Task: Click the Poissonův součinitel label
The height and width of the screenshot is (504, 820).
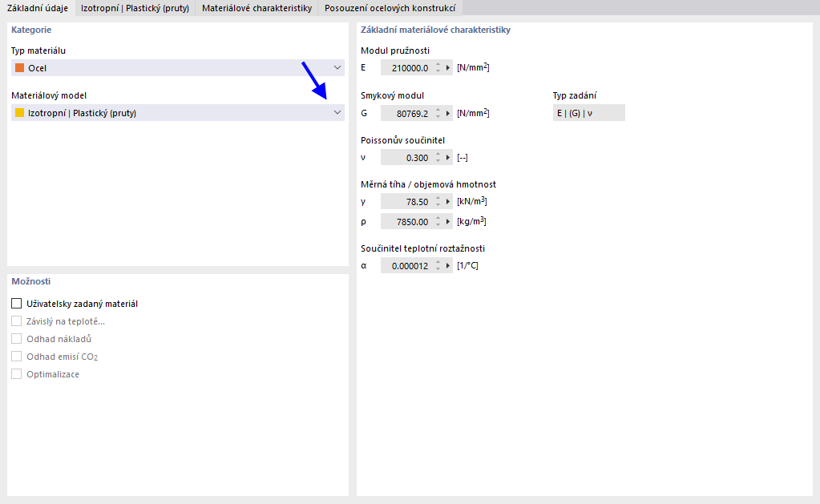Action: click(x=402, y=140)
